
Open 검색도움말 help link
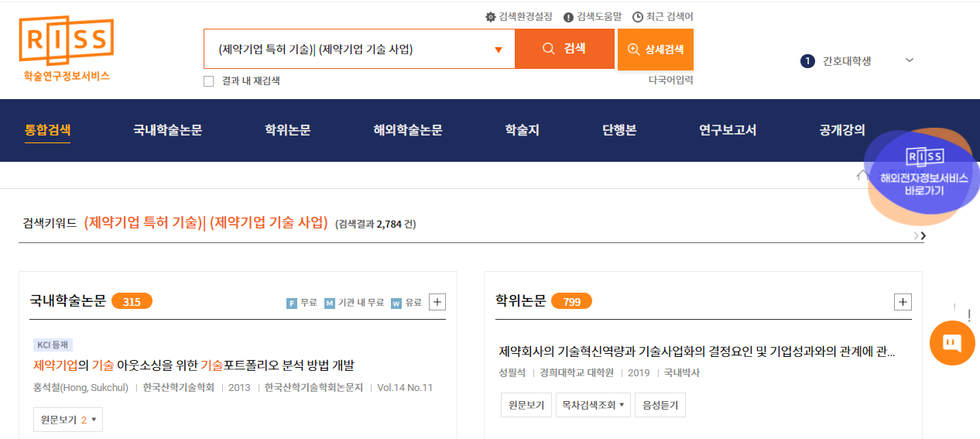[592, 17]
